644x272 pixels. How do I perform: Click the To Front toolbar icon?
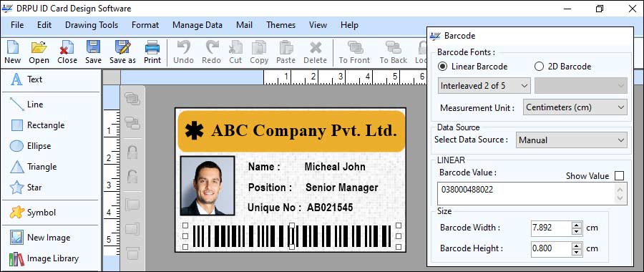(x=354, y=47)
